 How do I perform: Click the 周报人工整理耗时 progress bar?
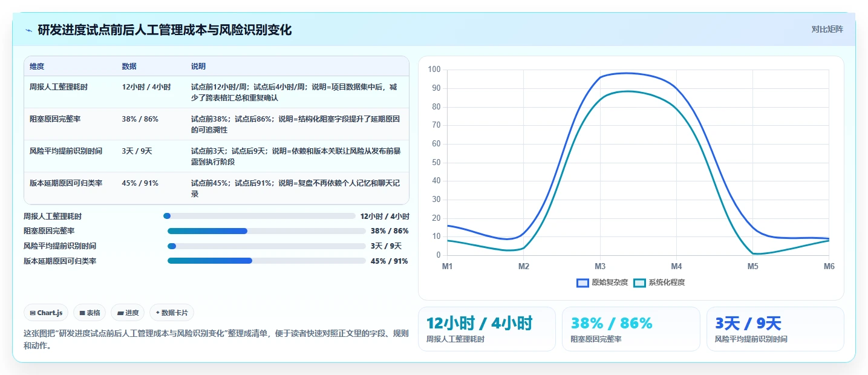(x=259, y=216)
